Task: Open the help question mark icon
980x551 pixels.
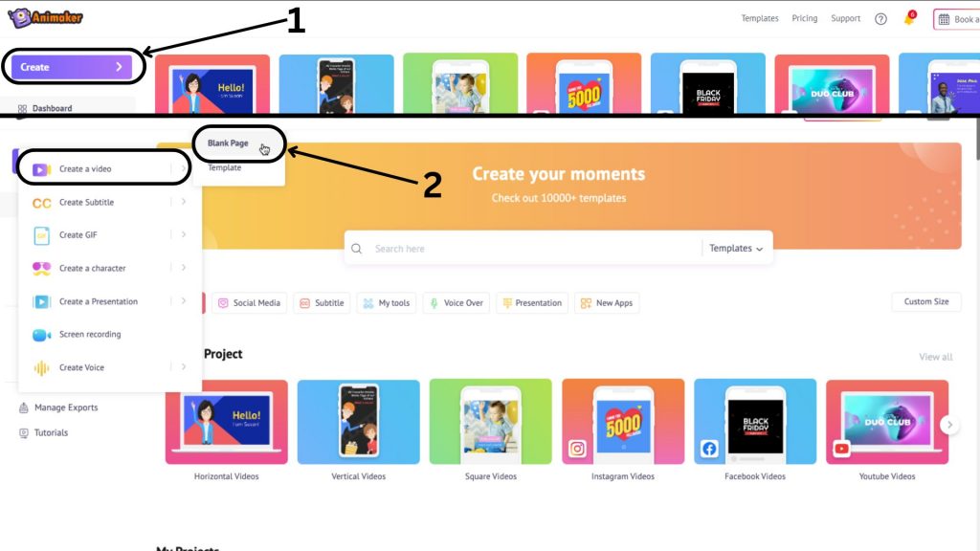Action: (880, 19)
